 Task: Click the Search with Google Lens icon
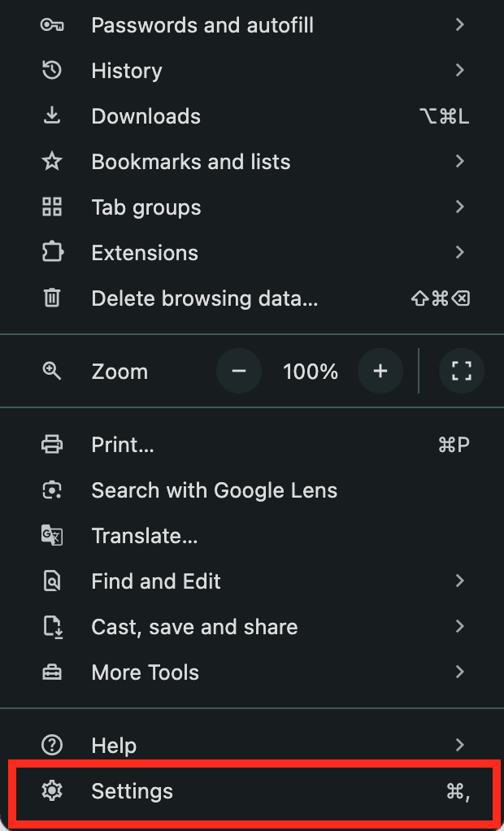(x=52, y=490)
